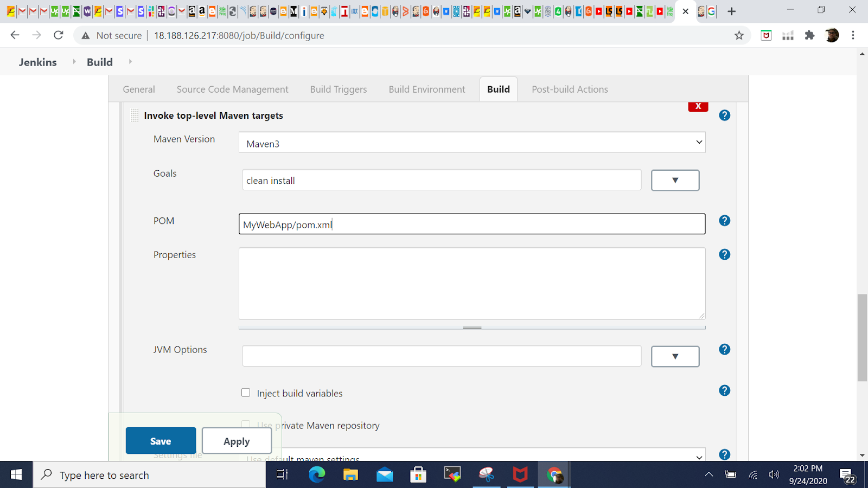The height and width of the screenshot is (488, 868).
Task: Expand the JVM Options arrow button
Action: pos(675,356)
